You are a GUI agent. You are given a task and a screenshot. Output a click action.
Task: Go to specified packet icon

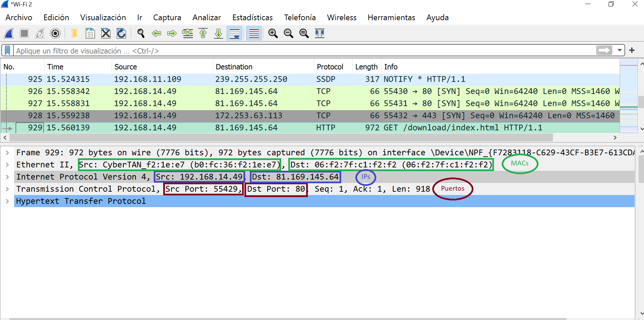click(188, 33)
